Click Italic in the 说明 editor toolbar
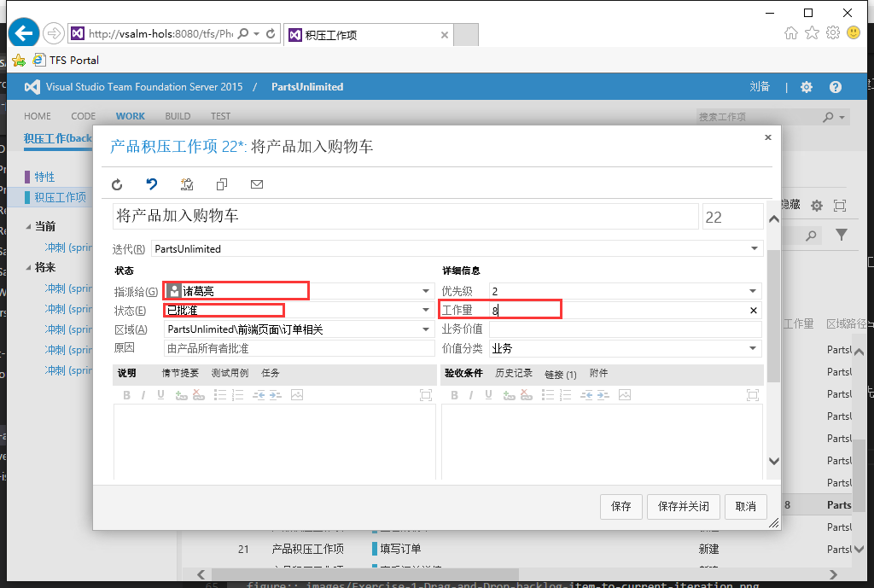The image size is (874, 588). click(x=143, y=395)
